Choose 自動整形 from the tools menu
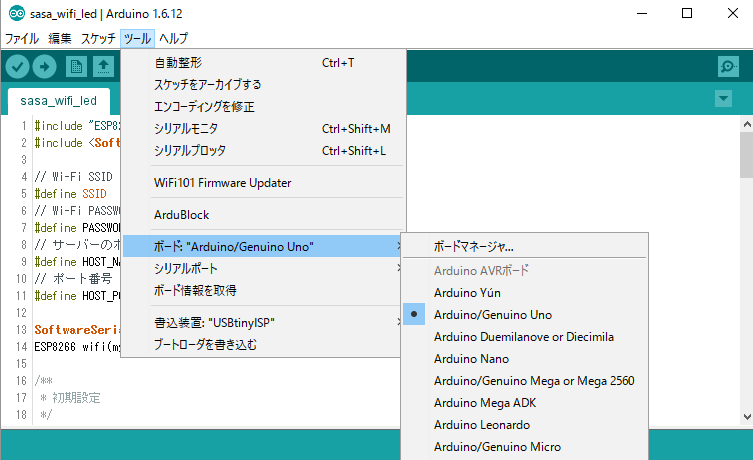The image size is (753, 460). click(262, 63)
